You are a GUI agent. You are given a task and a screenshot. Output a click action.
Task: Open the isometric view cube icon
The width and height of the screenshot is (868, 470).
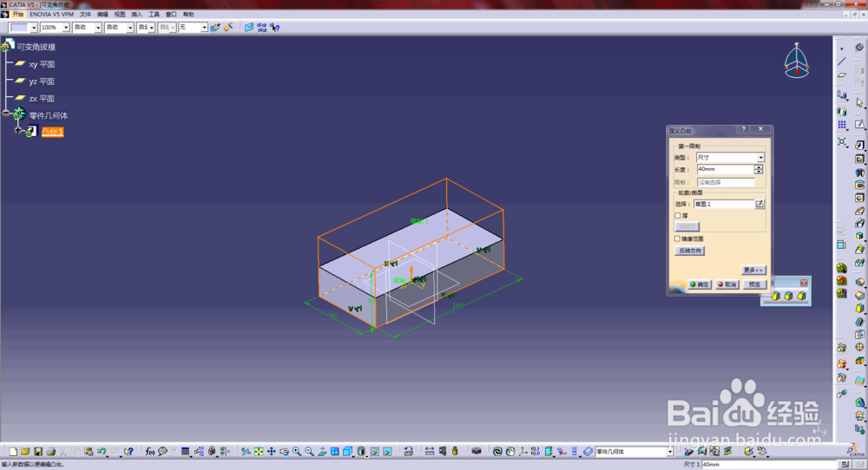coord(347,452)
